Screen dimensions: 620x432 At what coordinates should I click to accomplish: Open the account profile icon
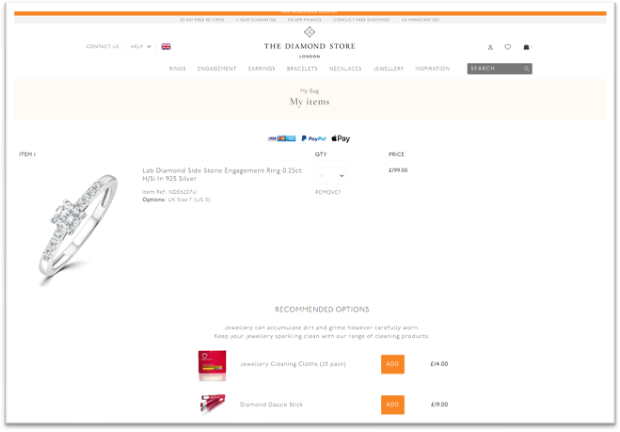pos(490,47)
